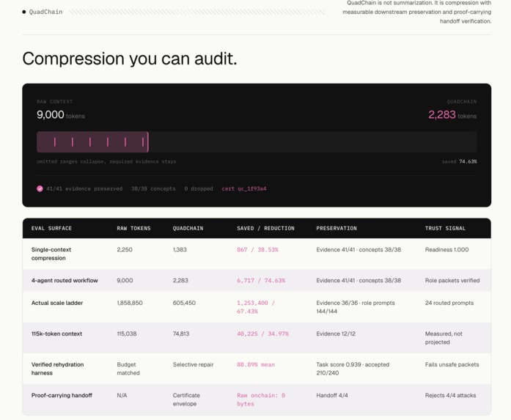Click the Rejects 4/4 attacks trust signal
The height and width of the screenshot is (420, 511).
[450, 396]
